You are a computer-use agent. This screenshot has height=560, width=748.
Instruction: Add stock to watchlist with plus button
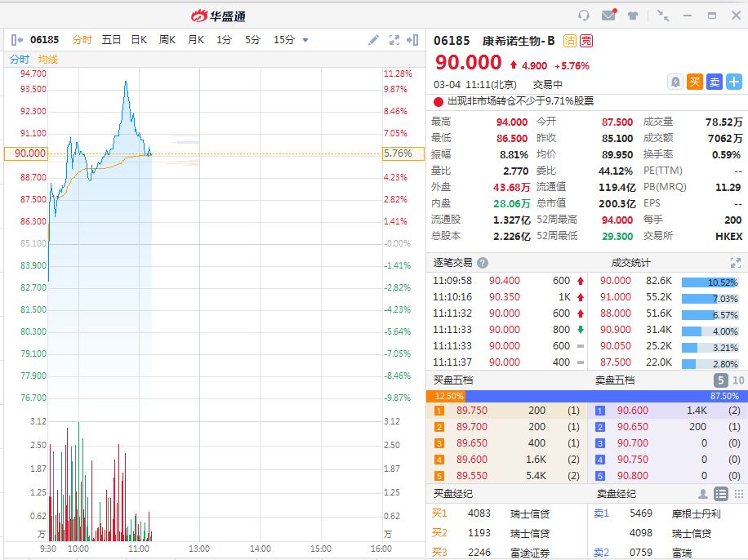pos(733,82)
